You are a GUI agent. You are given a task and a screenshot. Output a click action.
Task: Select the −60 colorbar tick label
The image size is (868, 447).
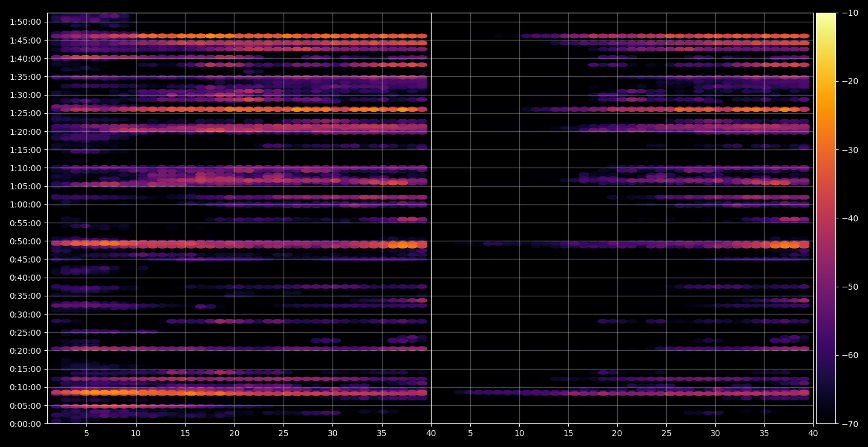click(x=849, y=355)
